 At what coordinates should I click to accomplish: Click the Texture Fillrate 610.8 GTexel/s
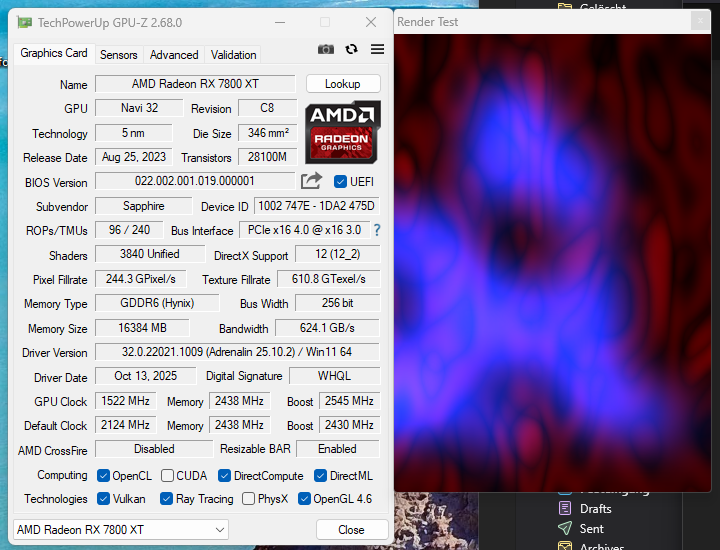click(328, 279)
